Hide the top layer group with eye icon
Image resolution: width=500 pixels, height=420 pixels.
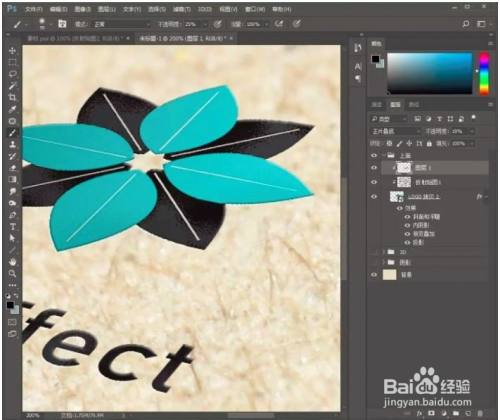click(x=374, y=155)
